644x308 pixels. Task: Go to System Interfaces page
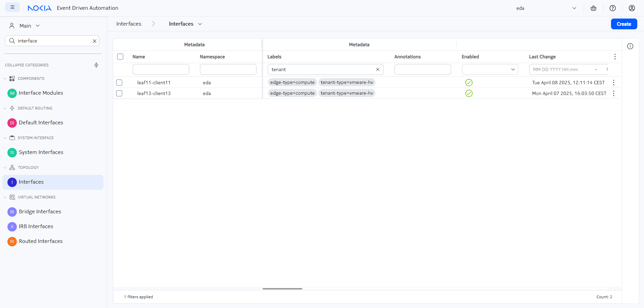(41, 152)
